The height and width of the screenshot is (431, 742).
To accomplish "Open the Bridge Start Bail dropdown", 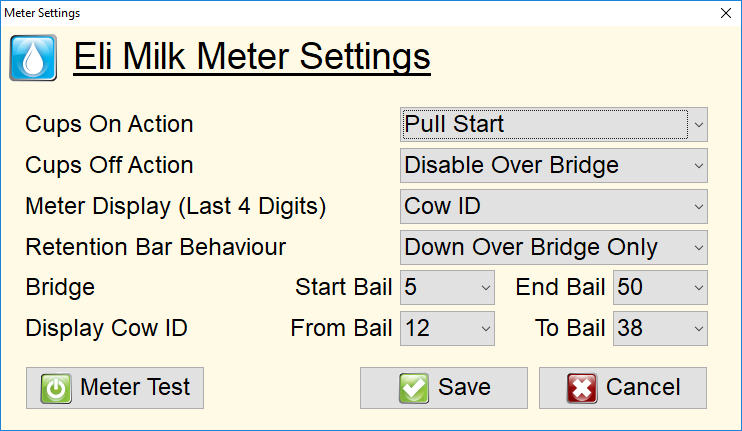I will click(x=447, y=288).
